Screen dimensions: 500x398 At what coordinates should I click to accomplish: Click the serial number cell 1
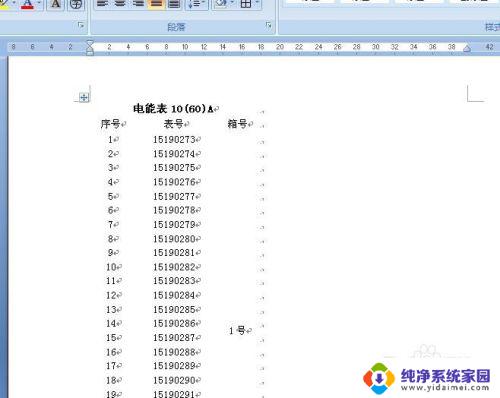coord(111,140)
